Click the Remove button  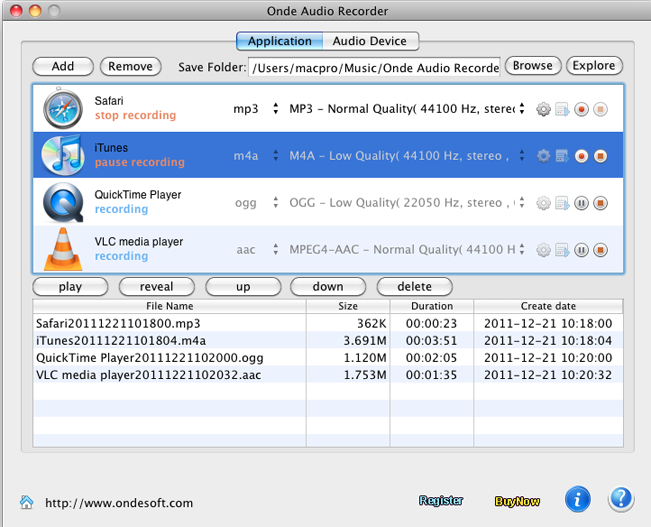(130, 66)
